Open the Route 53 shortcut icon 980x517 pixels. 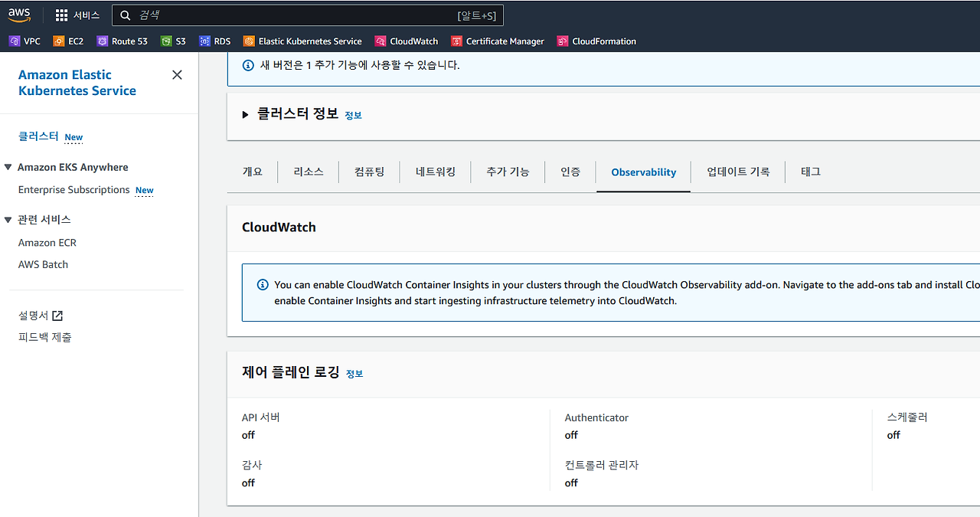coord(102,41)
